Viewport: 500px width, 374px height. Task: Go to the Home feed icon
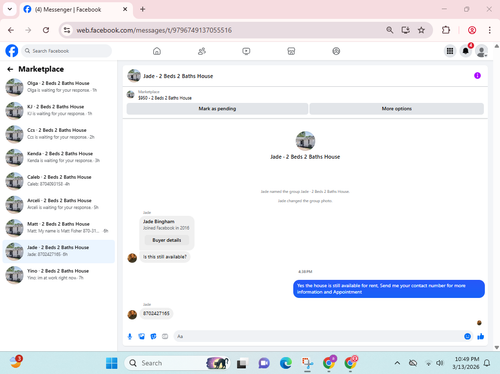pos(157,51)
